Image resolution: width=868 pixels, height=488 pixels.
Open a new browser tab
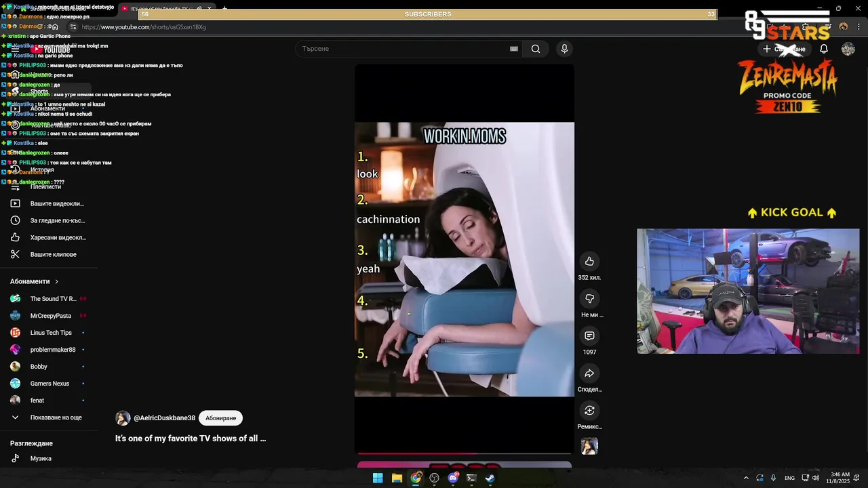tap(224, 9)
